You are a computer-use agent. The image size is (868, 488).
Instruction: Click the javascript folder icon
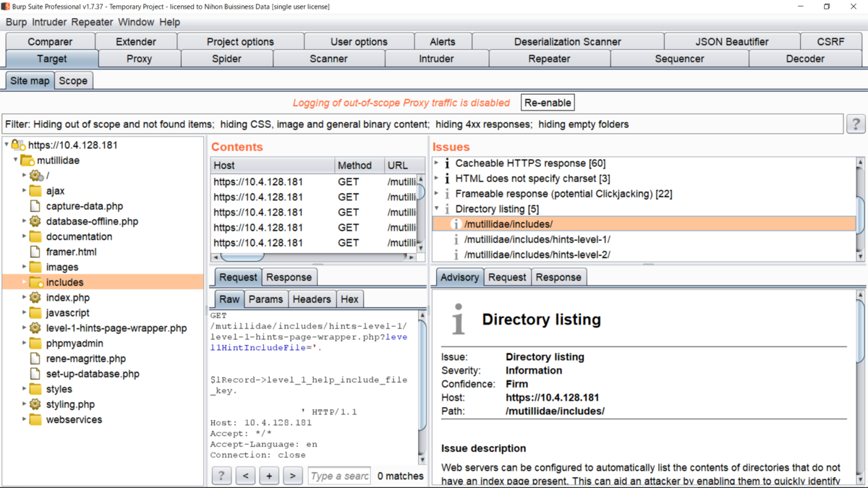[x=35, y=313]
